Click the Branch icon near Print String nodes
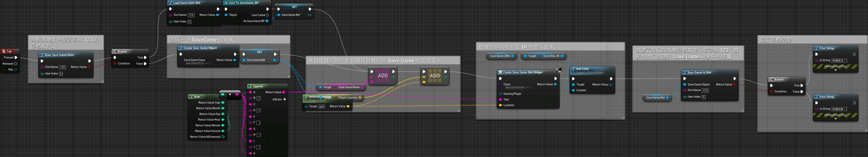868x157 pixels. pos(771,79)
